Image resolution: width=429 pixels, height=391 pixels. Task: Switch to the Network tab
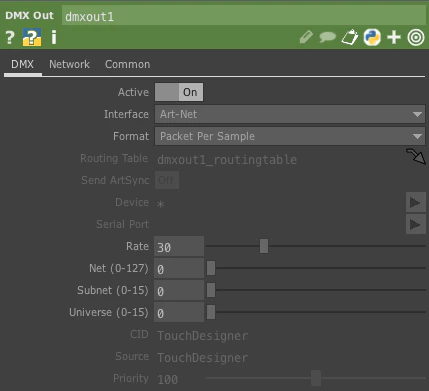point(69,64)
